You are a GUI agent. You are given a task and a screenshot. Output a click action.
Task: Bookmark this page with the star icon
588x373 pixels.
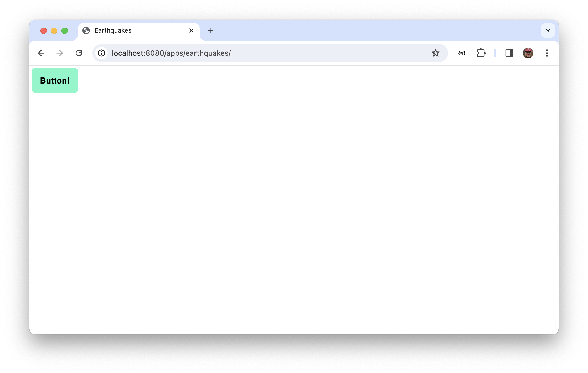click(435, 53)
